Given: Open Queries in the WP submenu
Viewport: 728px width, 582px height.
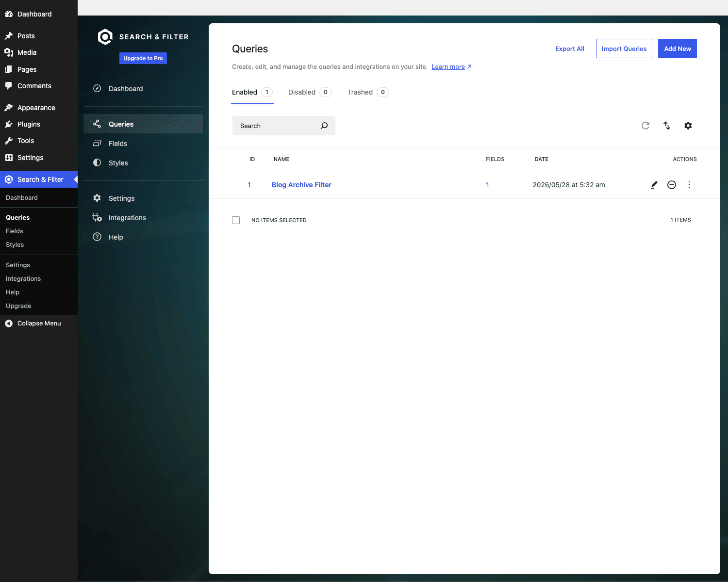Looking at the screenshot, I should point(18,218).
